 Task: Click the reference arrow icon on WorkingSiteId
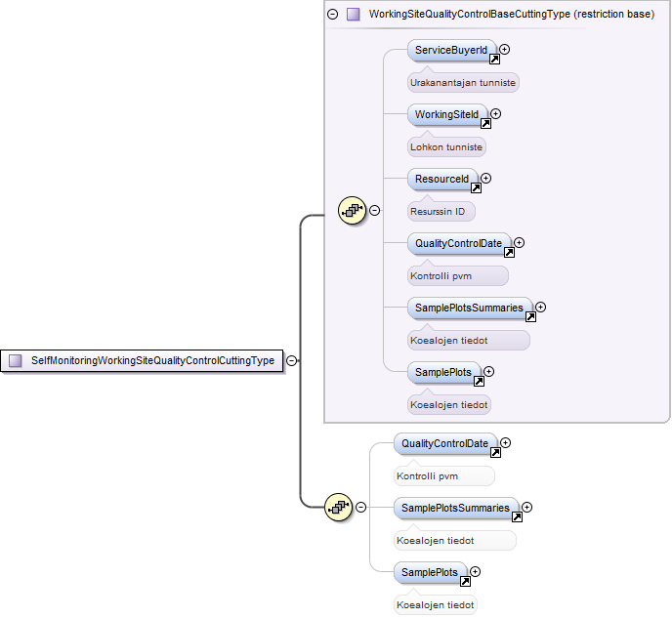click(x=485, y=124)
